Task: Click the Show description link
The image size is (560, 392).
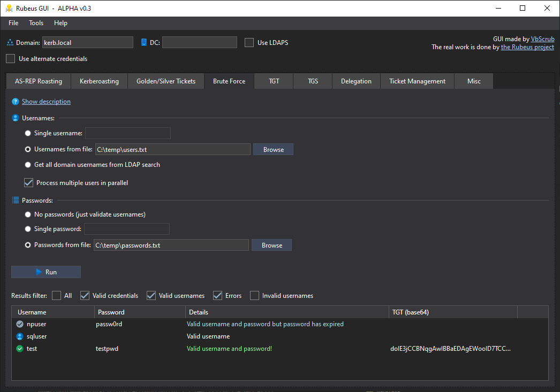Action: [46, 102]
